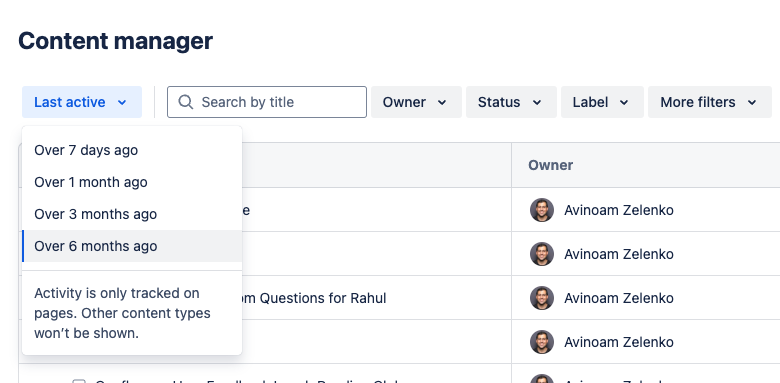Image resolution: width=780 pixels, height=383 pixels.
Task: Click the chevron on the Last active button
Action: [122, 102]
